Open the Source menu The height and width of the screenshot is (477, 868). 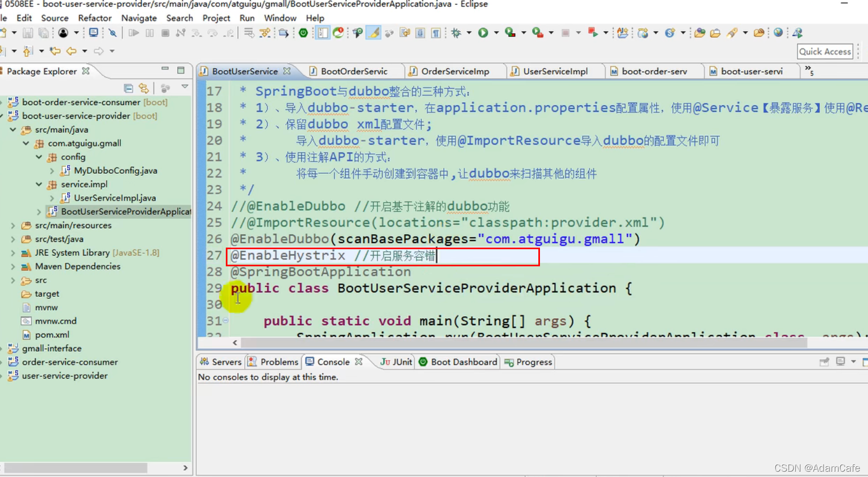click(55, 18)
